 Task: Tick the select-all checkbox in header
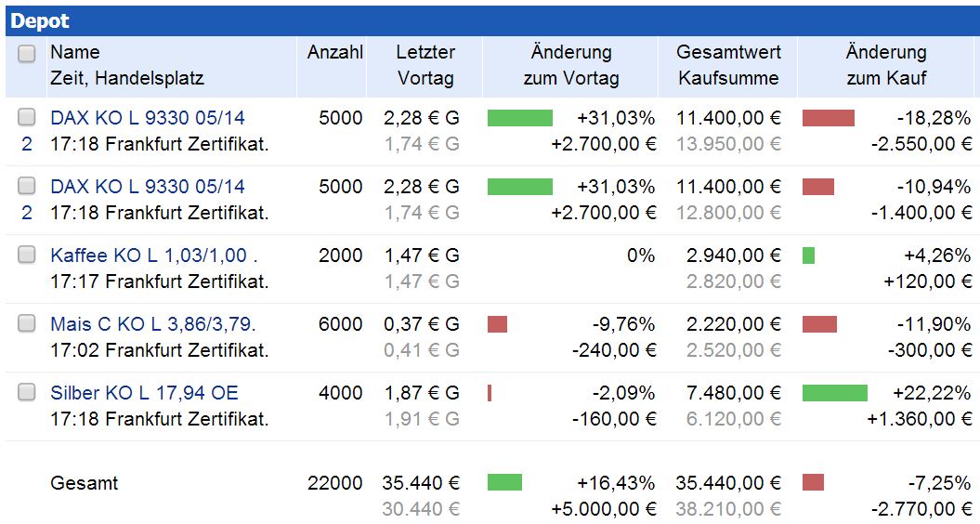click(x=27, y=54)
